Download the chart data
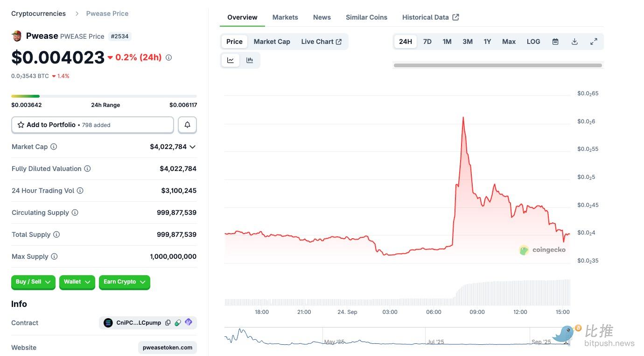This screenshot has width=644, height=356. coord(574,42)
